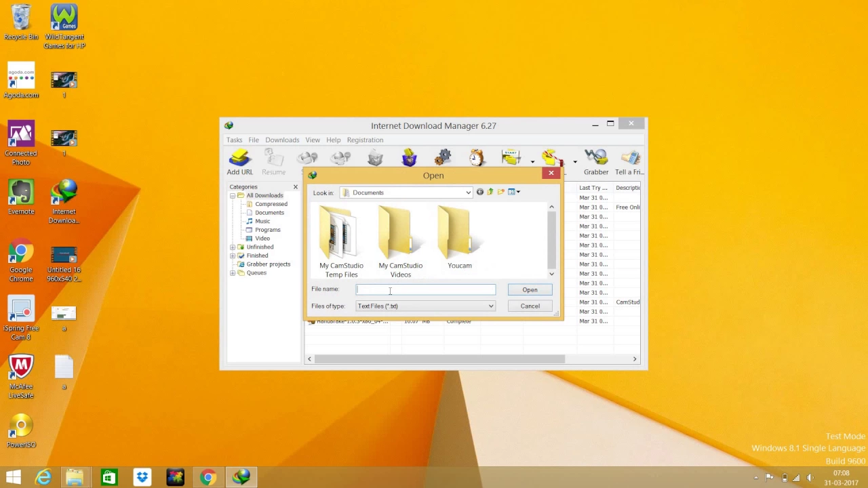Image resolution: width=868 pixels, height=488 pixels.
Task: Close the Categories panel
Action: coord(295,187)
